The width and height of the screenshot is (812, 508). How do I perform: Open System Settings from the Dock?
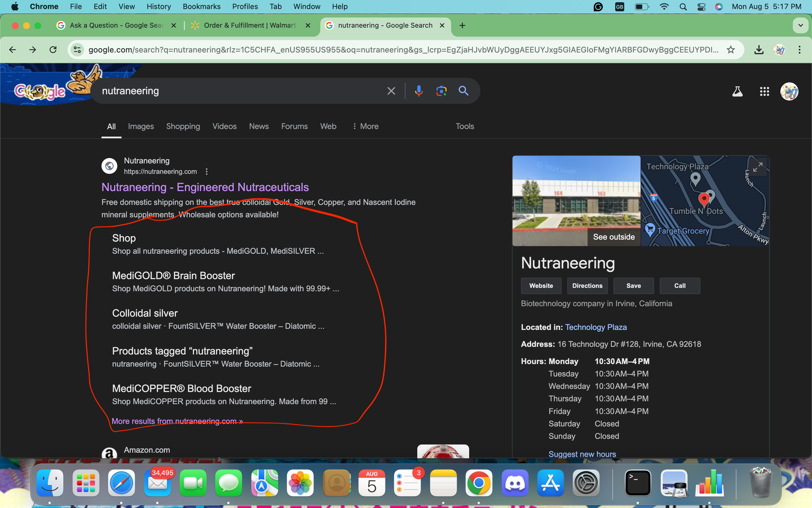[586, 483]
